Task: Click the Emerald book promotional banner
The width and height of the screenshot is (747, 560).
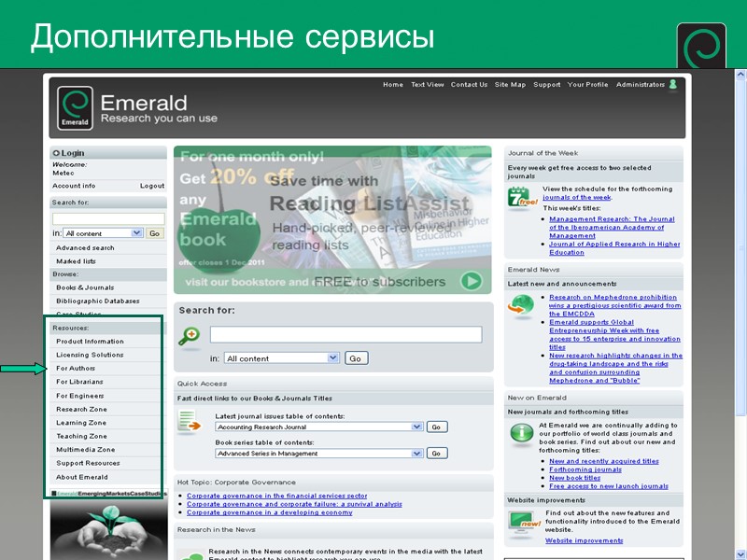Action: click(332, 219)
